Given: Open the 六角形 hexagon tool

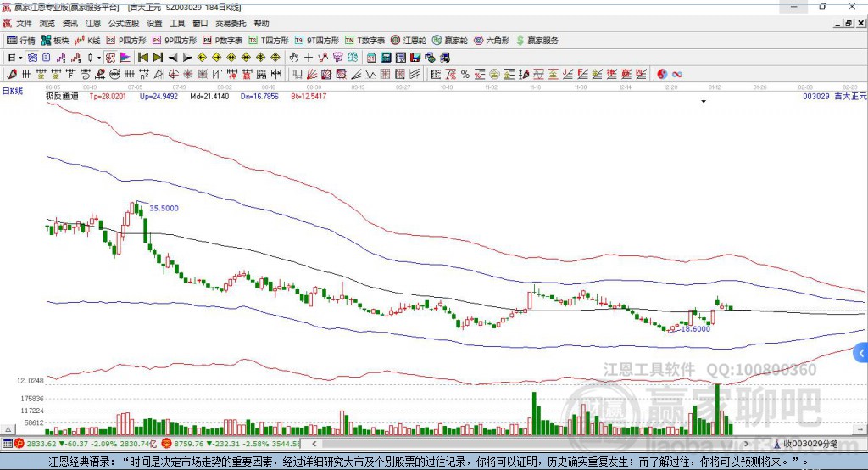Looking at the screenshot, I should tap(492, 41).
